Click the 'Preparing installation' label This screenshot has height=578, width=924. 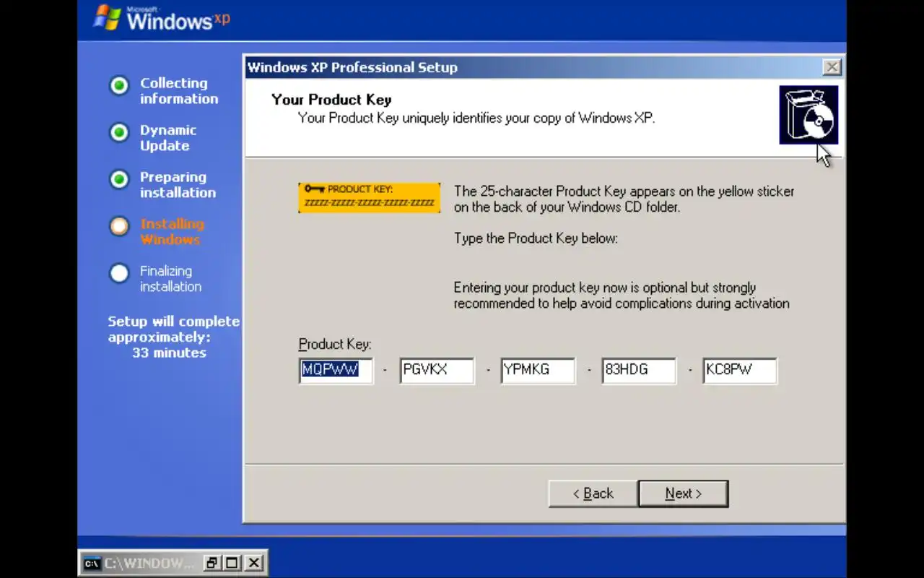[x=178, y=184]
